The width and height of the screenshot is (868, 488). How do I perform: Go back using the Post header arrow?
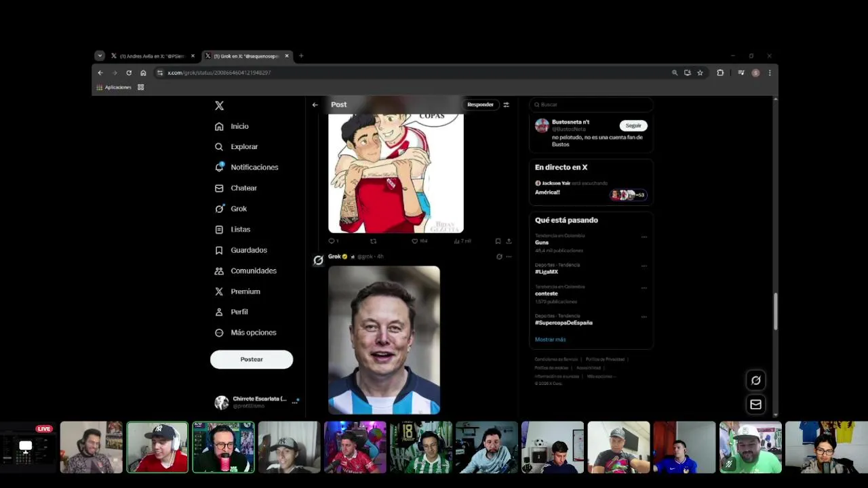(x=315, y=104)
